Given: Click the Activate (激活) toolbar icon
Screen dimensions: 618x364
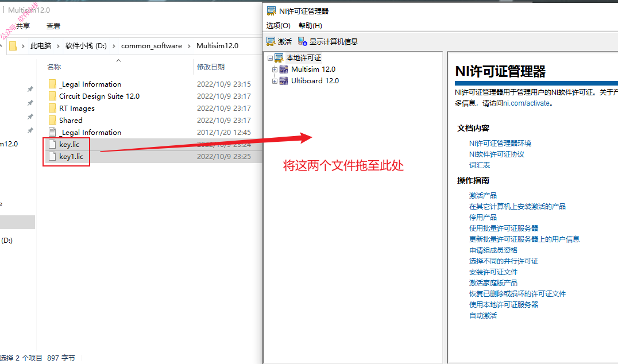Looking at the screenshot, I should [271, 41].
